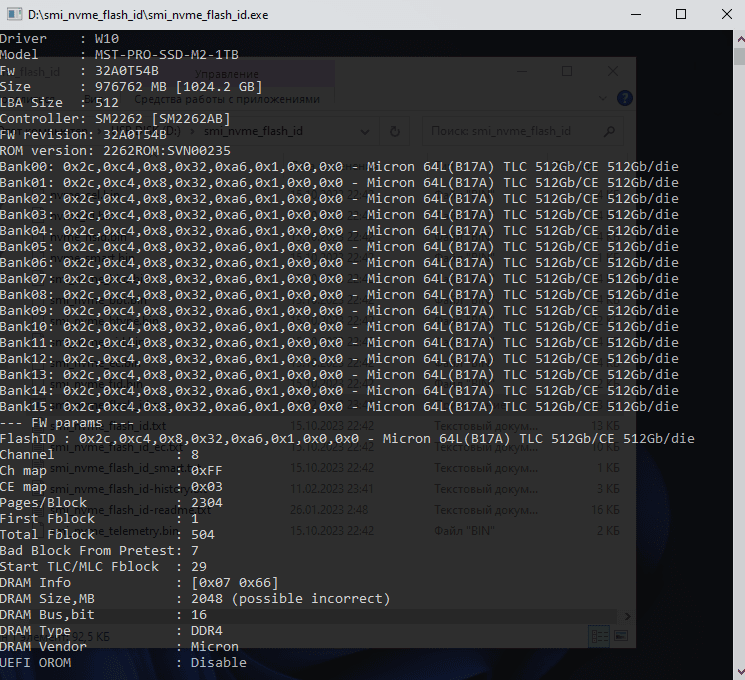Select file 'nvme_telemetry.bin' in Explorer
Screen dimensions: 745x680
(x=114, y=530)
